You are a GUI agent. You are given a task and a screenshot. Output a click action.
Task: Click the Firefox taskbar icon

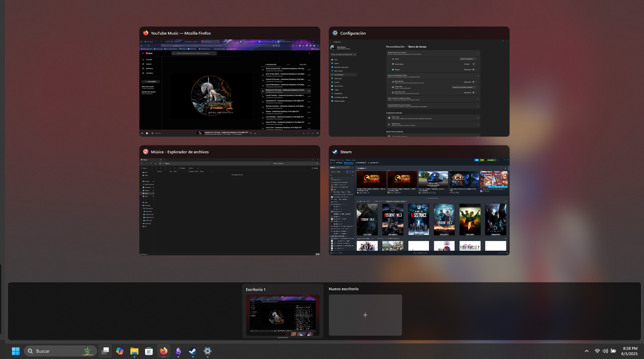(163, 351)
